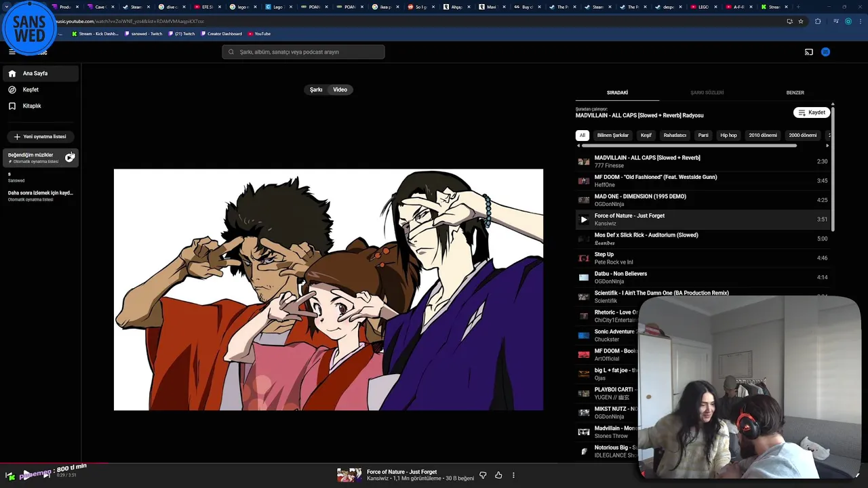Switch to the Buy browser tab
Viewport: 868px width, 488px height.
click(526, 7)
